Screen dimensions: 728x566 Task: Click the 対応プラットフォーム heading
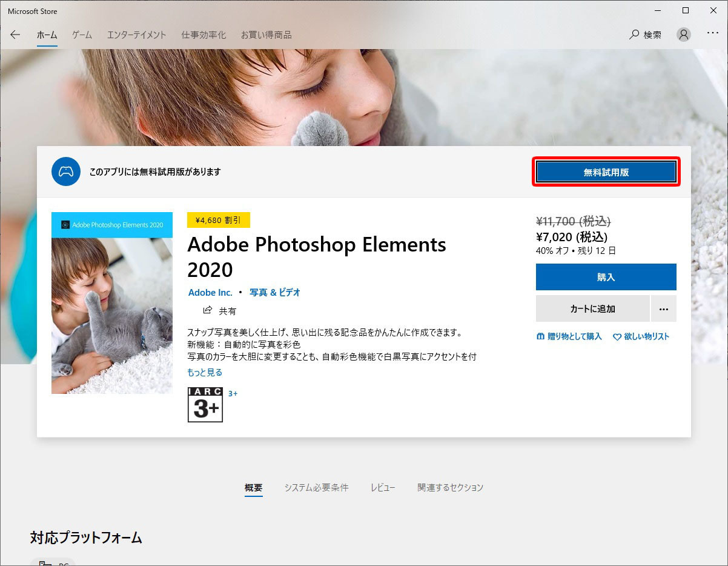pos(86,537)
